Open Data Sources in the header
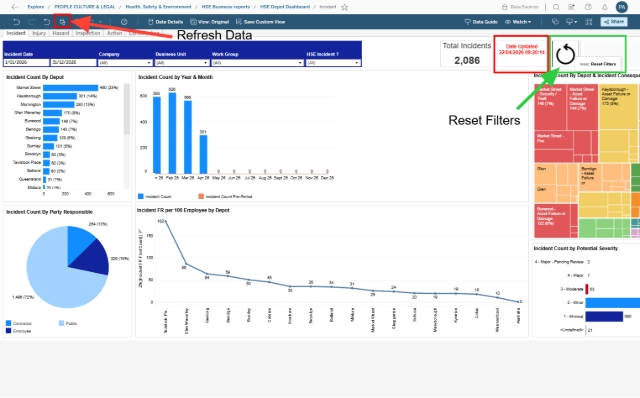The image size is (640, 398). [520, 7]
